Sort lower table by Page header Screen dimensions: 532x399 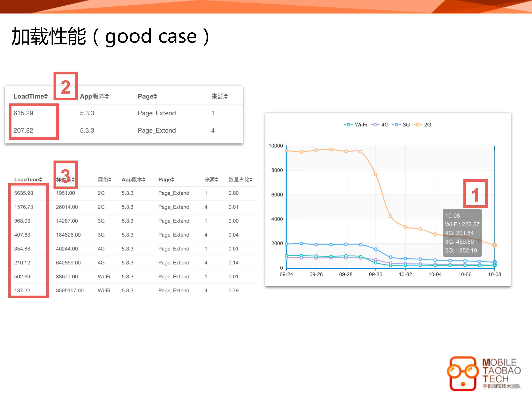point(166,179)
